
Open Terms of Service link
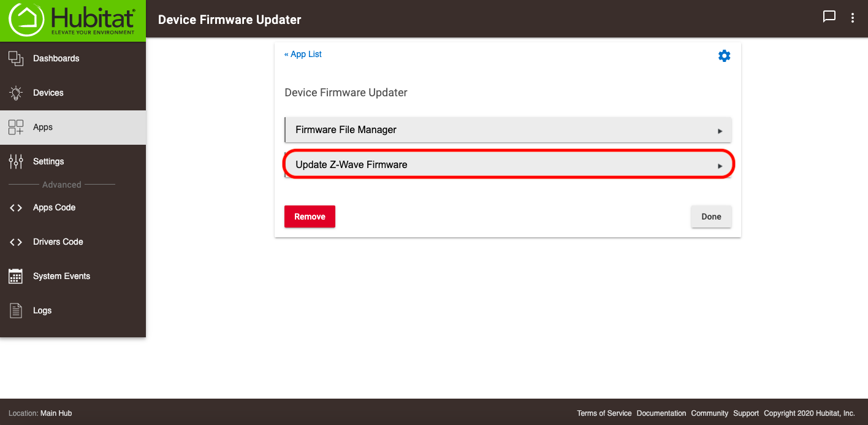tap(604, 413)
